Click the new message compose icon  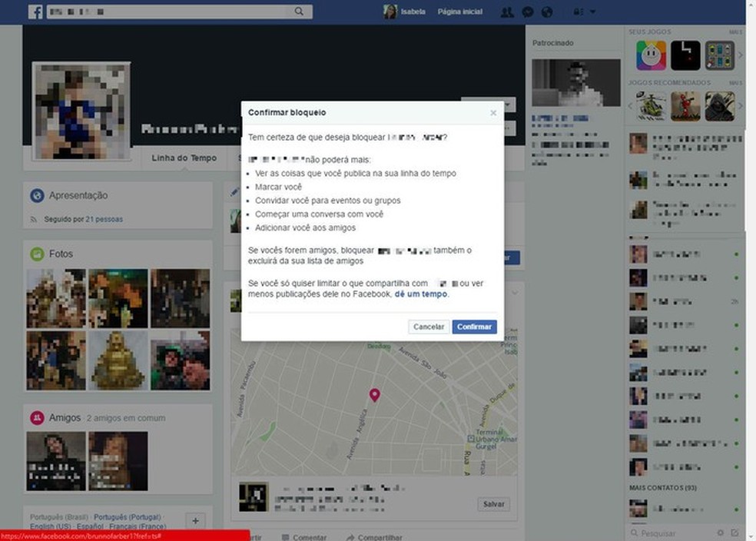click(x=734, y=533)
